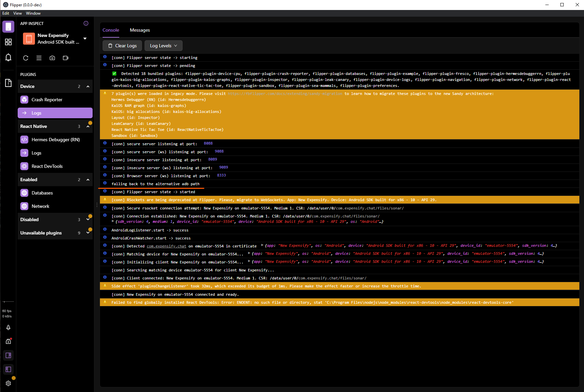Click the 'Client connected: New Expensify' log row
This screenshot has height=392, width=584.
pos(339,278)
